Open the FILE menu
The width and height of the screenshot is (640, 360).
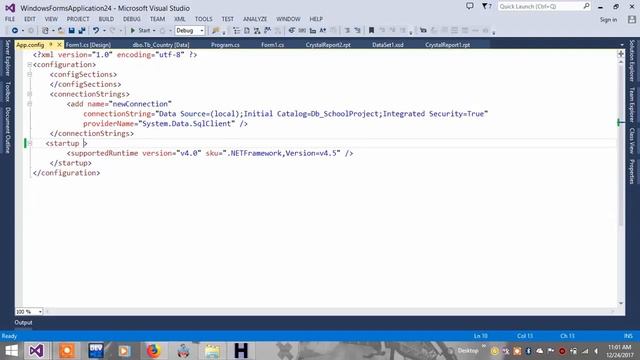pos(10,19)
